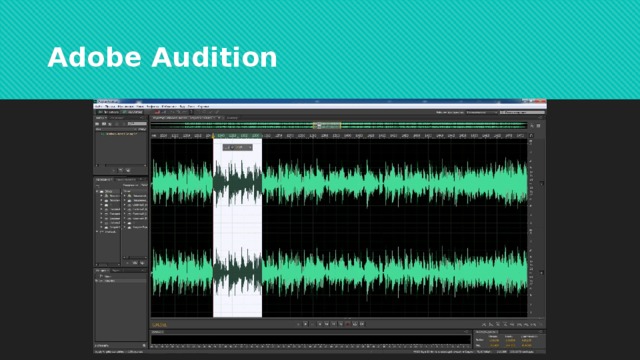Open the Правка (Edit) menu
The height and width of the screenshot is (360, 640).
click(x=110, y=107)
